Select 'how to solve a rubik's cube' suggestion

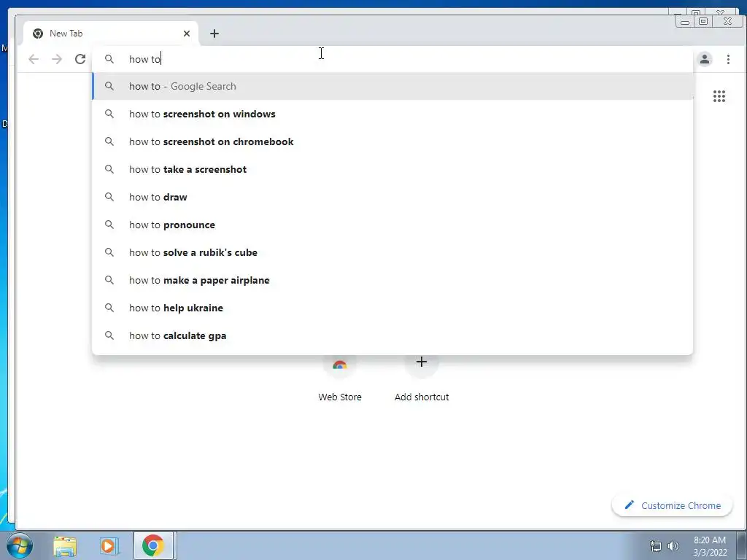pos(392,252)
